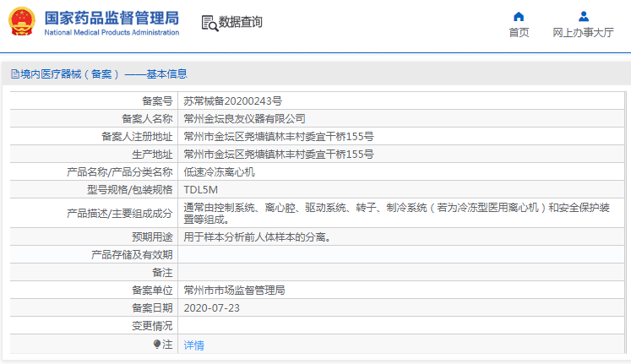Click the TDL5M model value
631x364 pixels.
coord(201,189)
